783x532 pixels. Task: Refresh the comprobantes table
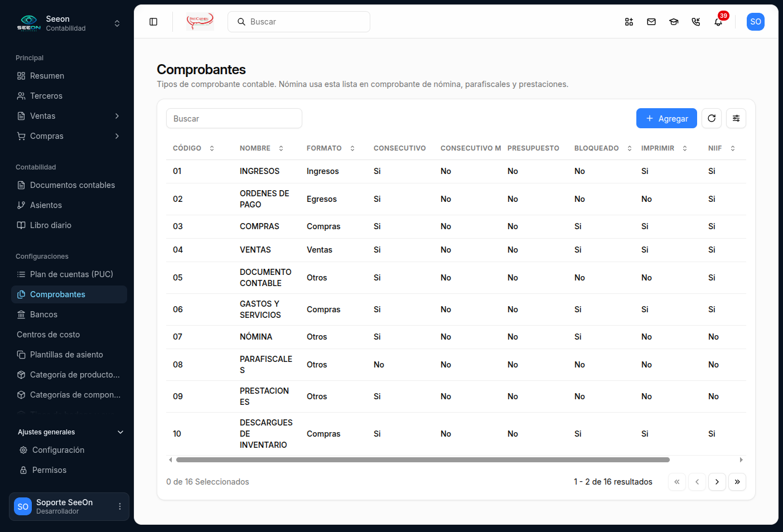(x=712, y=118)
